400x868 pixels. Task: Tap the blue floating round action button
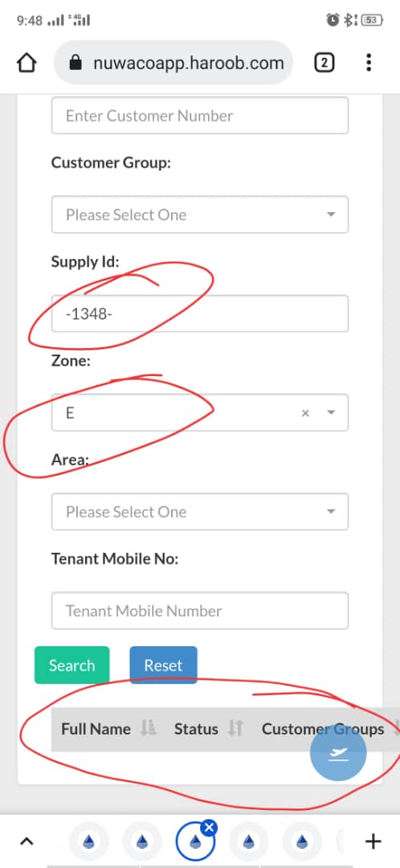338,754
